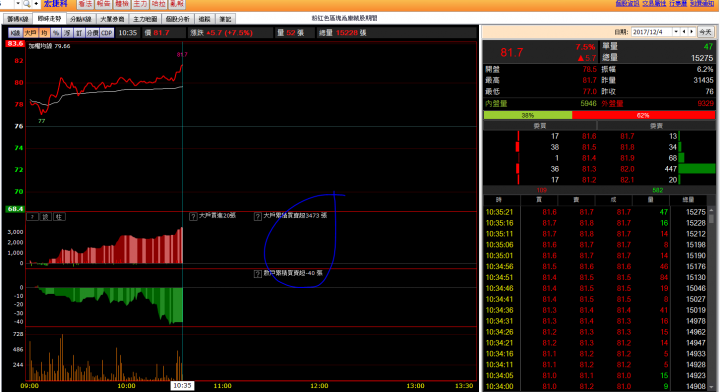Click the tick list scrollbar thumb
The height and width of the screenshot is (392, 720).
coord(711,218)
